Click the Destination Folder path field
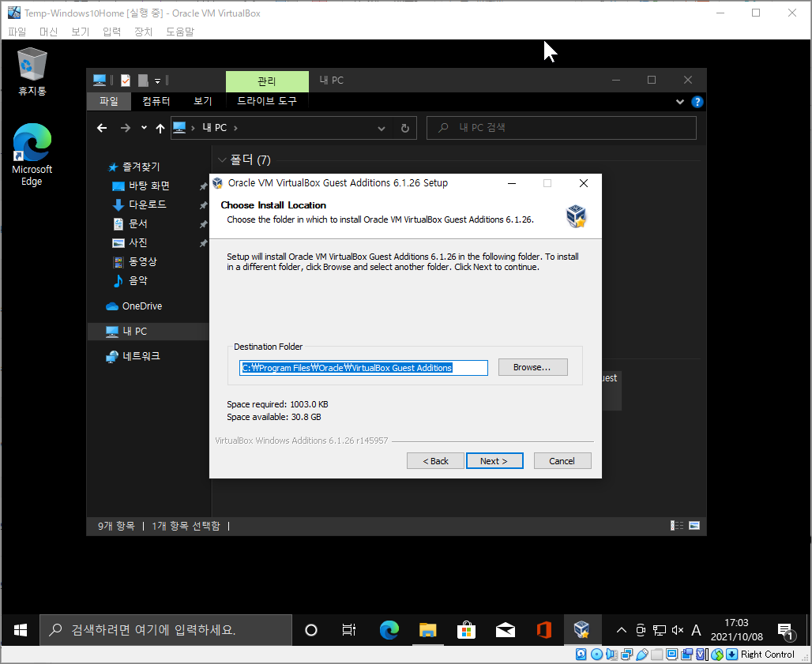The height and width of the screenshot is (664, 812). click(363, 368)
